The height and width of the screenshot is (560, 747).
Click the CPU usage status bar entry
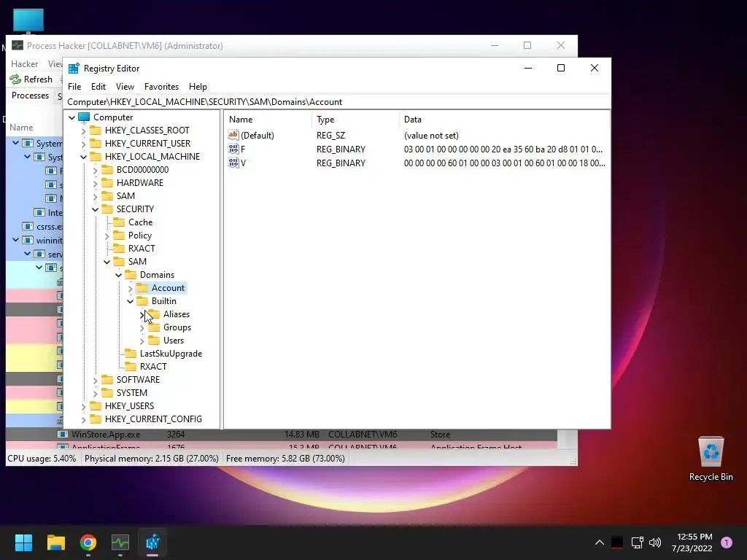pyautogui.click(x=42, y=459)
